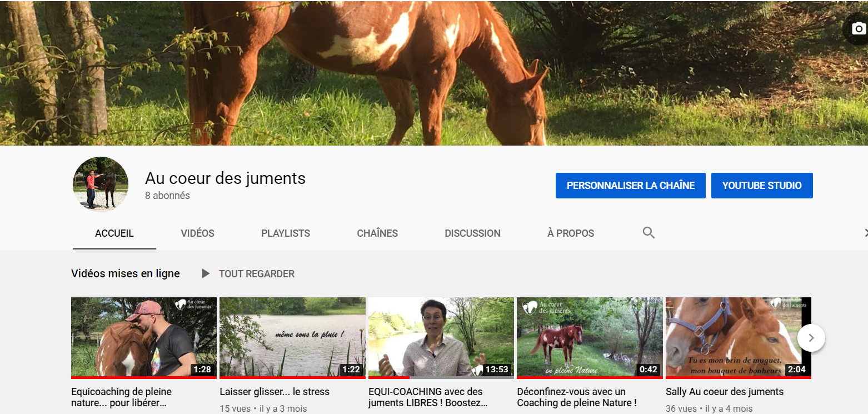This screenshot has width=868, height=414.
Task: Click the Tout Regarder link
Action: click(256, 273)
